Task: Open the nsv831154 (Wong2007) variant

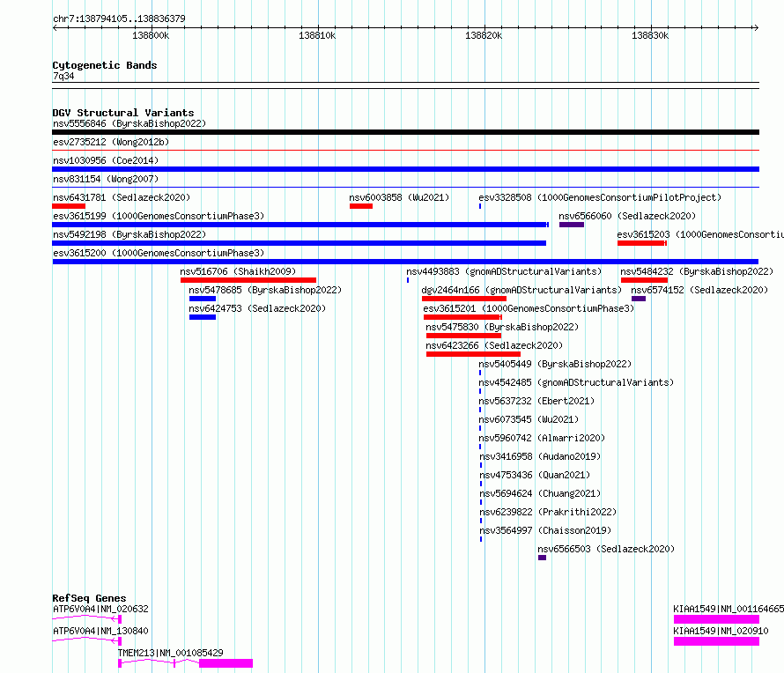Action: tap(106, 179)
